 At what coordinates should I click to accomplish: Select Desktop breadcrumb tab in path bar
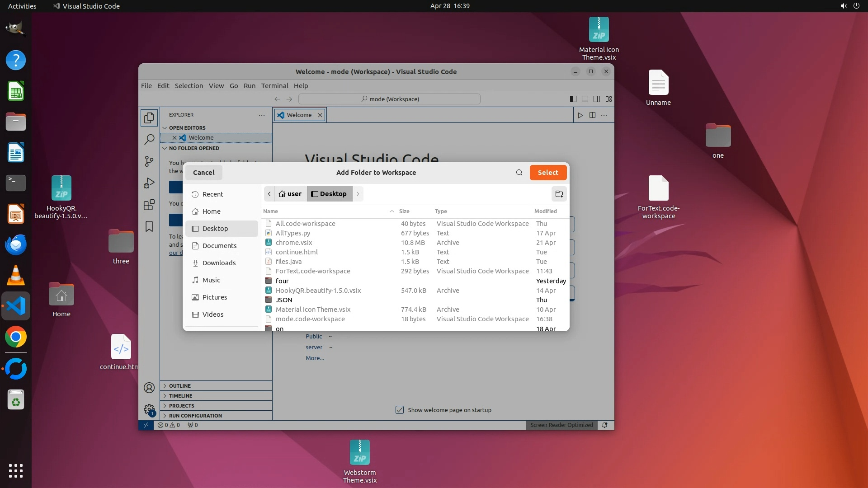point(329,194)
